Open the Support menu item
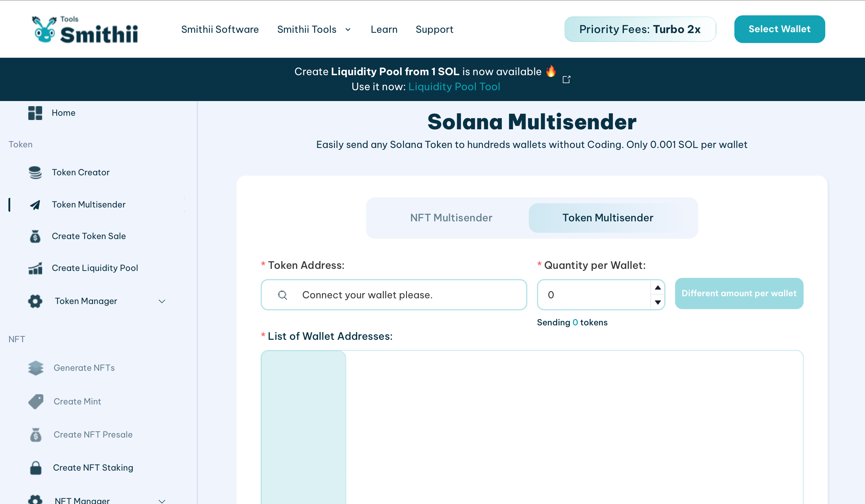 pos(434,29)
